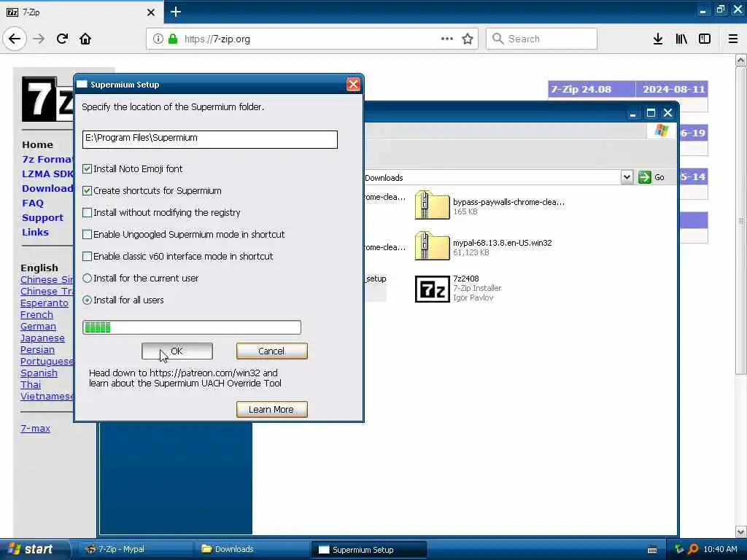747x560 pixels.
Task: Click the taskbar clock showing 10:40 AM
Action: click(720, 549)
